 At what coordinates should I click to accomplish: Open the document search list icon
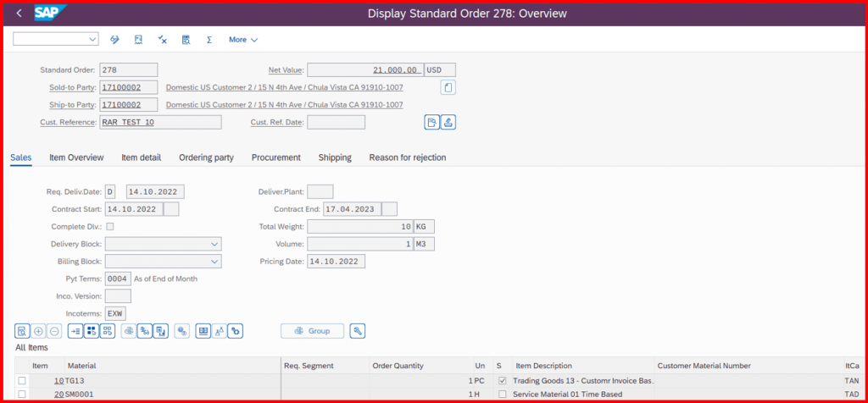pos(186,40)
